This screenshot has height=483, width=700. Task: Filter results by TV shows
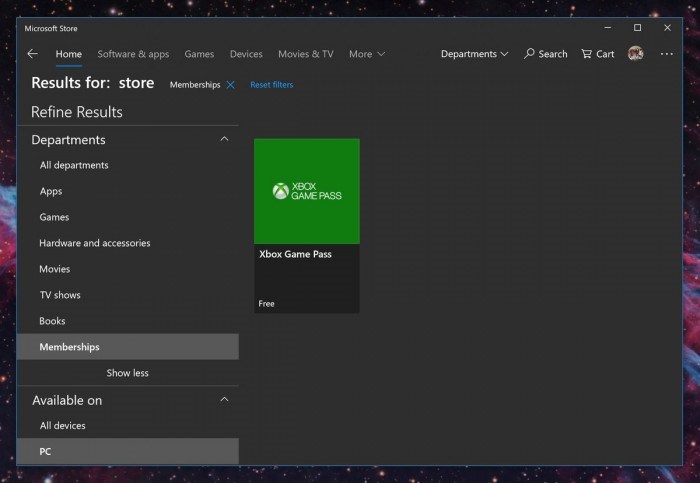click(x=128, y=295)
